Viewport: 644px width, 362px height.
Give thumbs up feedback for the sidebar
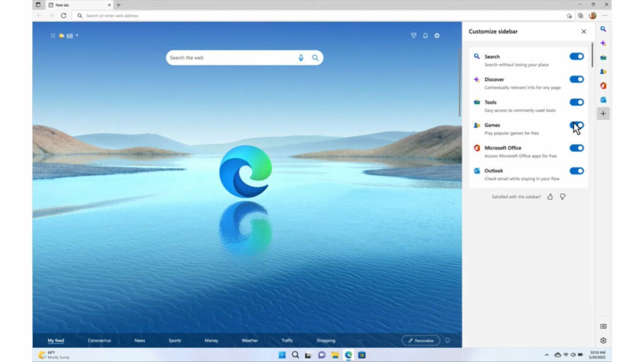(550, 197)
